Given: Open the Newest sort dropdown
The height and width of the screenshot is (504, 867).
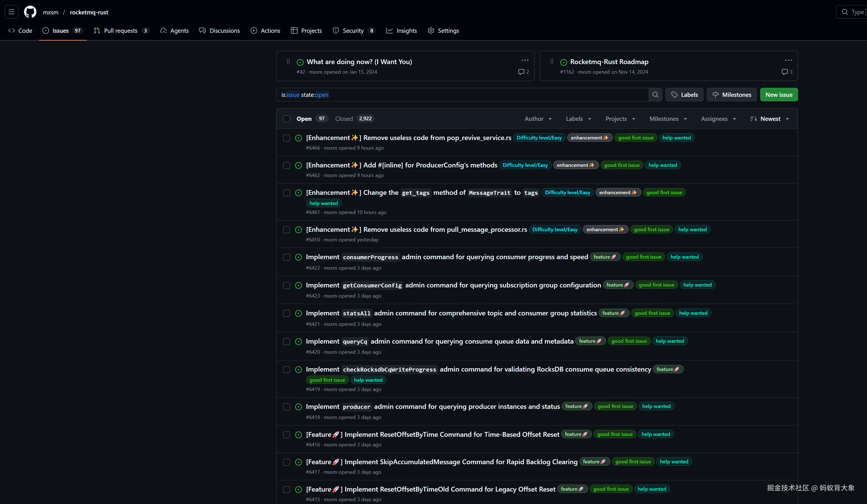Looking at the screenshot, I should (x=770, y=119).
